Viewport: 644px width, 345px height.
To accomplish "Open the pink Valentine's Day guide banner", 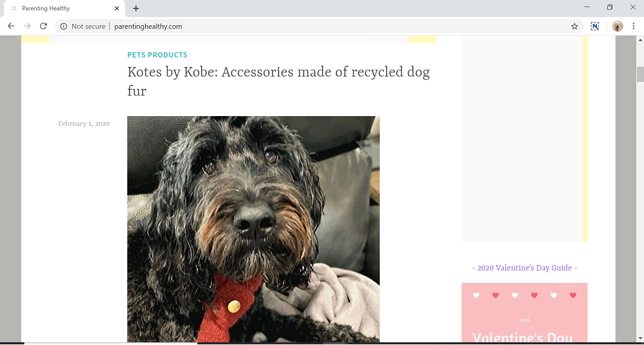I will coord(525,313).
